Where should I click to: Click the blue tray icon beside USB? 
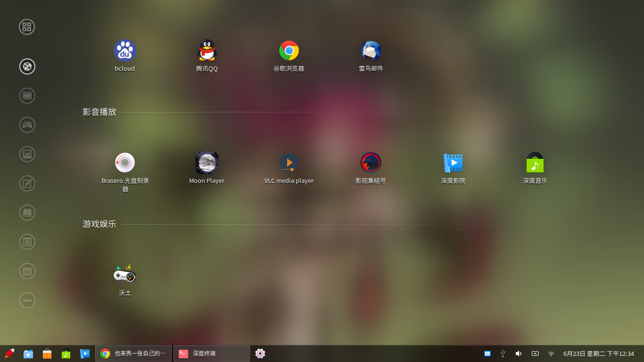pyautogui.click(x=487, y=354)
